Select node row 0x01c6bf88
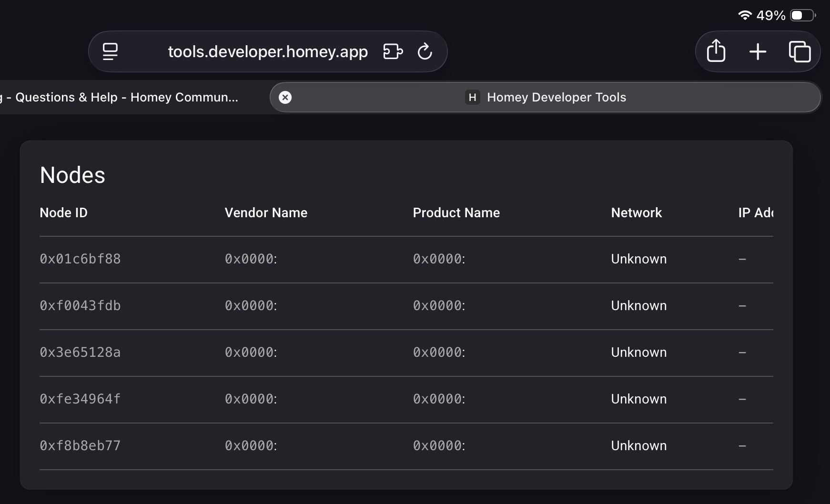 [80, 259]
